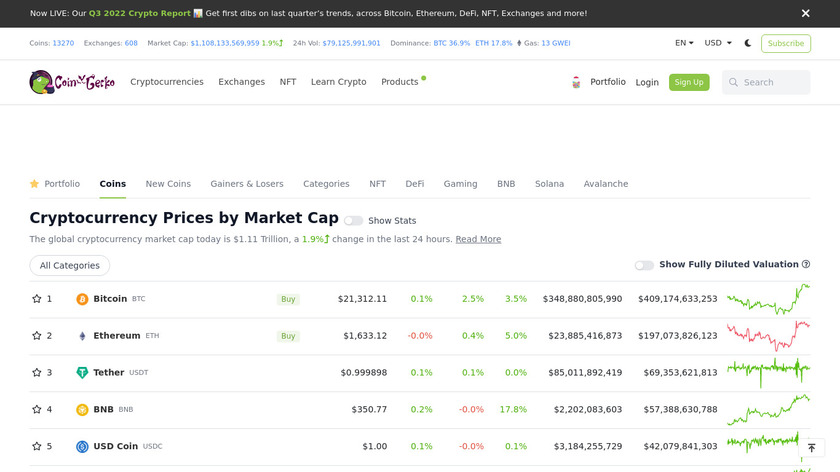Viewport: 840px width, 472px height.
Task: Switch to the Categories tab
Action: [326, 184]
